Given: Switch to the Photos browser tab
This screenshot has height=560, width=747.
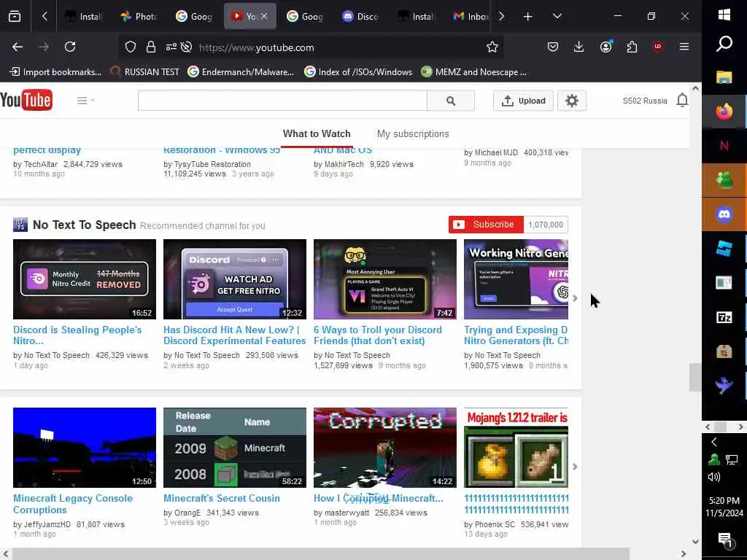Looking at the screenshot, I should pos(139,17).
